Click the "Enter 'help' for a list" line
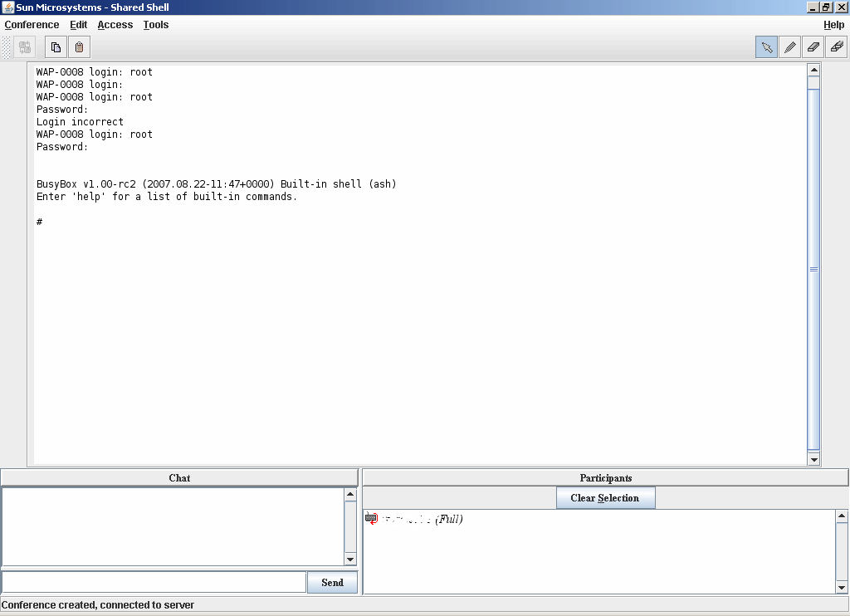Viewport: 850px width, 616px height. pyautogui.click(x=167, y=197)
